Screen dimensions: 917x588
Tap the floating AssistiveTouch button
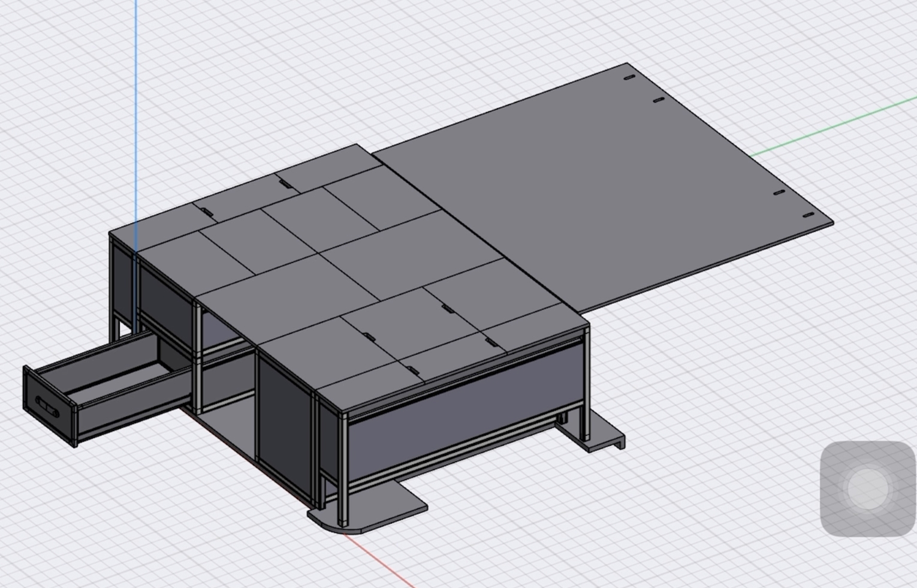tap(867, 489)
